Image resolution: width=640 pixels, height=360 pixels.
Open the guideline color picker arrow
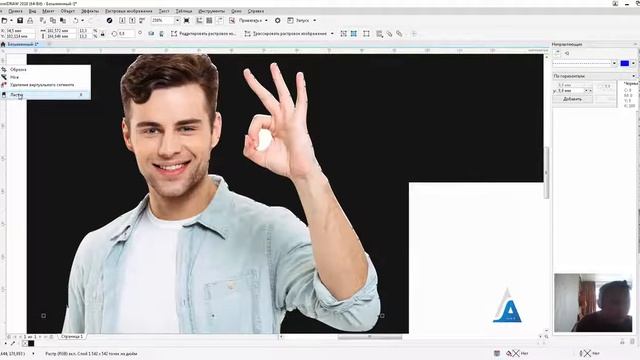[x=633, y=63]
